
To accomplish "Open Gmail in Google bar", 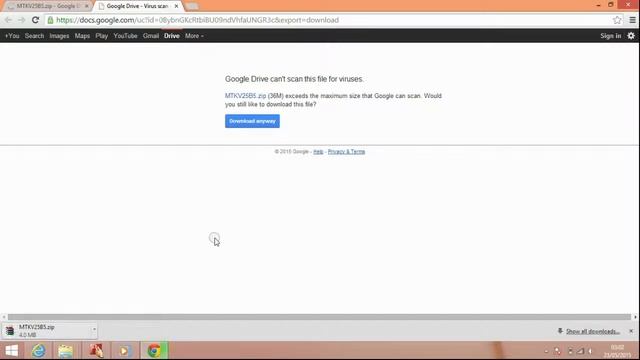I will pos(151,36).
